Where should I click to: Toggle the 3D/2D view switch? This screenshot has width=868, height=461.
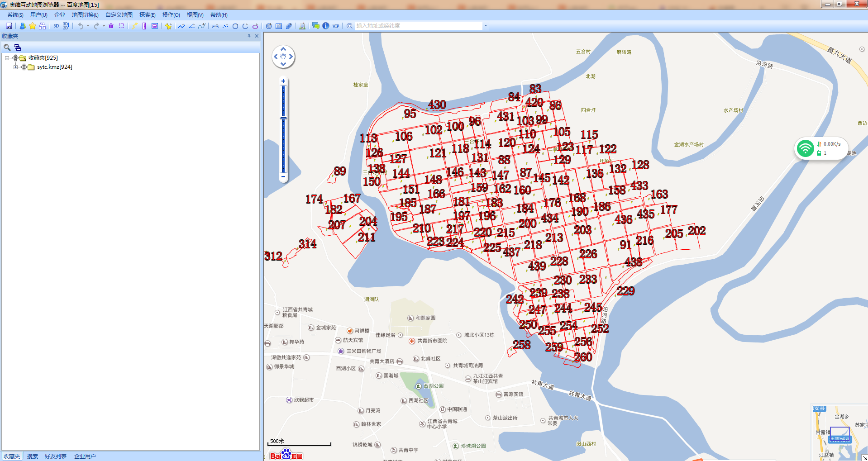66,26
